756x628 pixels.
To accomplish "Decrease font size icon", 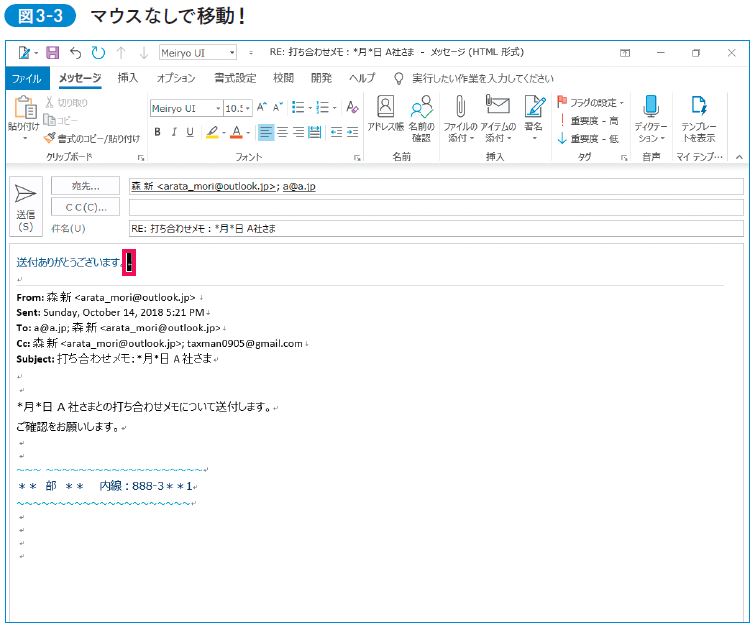I will pos(278,107).
